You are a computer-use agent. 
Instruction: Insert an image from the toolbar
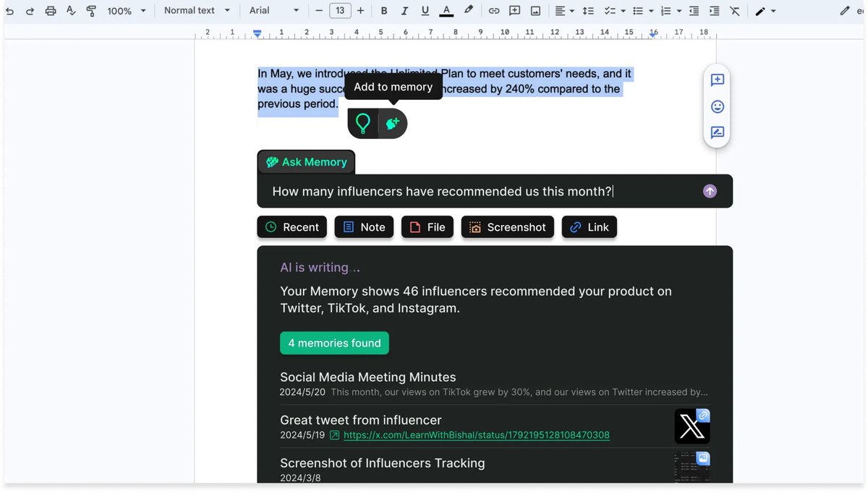(x=535, y=10)
